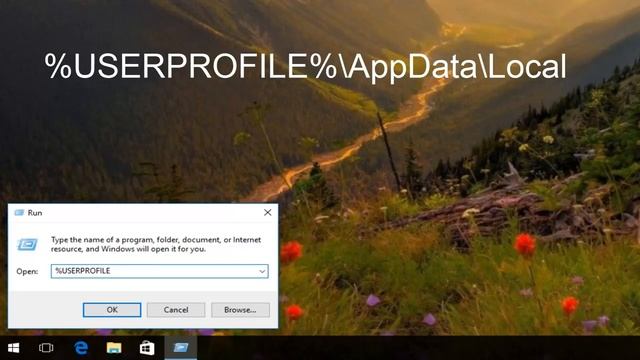Viewport: 640px width, 360px height.
Task: Select the Run app taskbar button
Action: (180, 348)
